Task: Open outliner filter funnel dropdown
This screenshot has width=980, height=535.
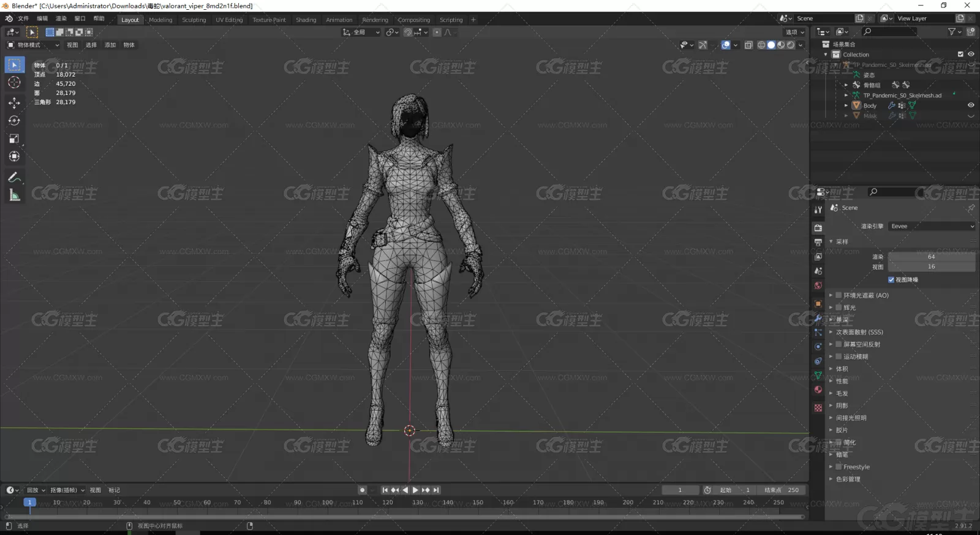Action: coord(954,31)
